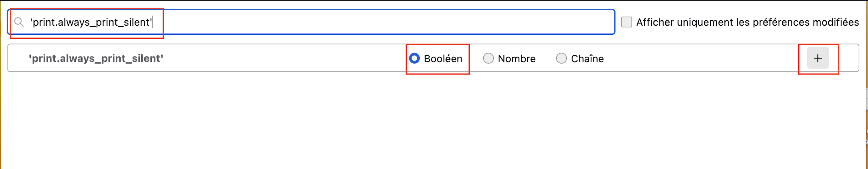Screen dimensions: 868x169
Task: Click the magnifying glass search icon
Action: [x=19, y=22]
